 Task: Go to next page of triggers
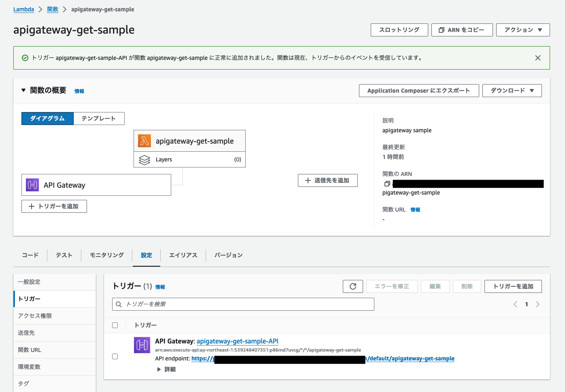pyautogui.click(x=538, y=304)
